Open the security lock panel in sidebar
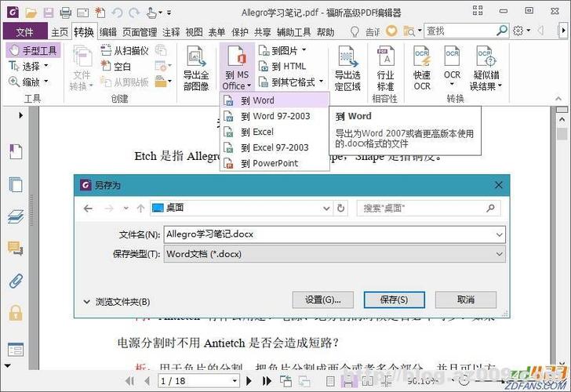 pos(16,313)
